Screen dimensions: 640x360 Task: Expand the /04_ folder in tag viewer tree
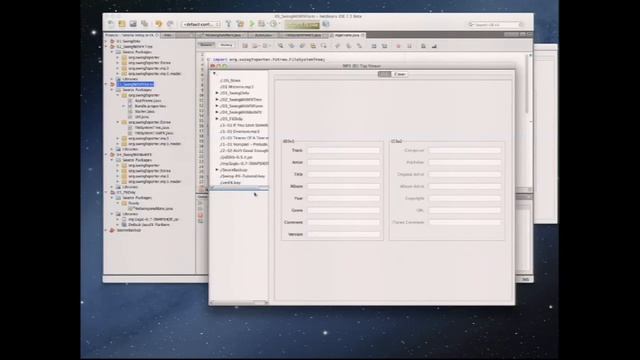pyautogui.click(x=217, y=112)
